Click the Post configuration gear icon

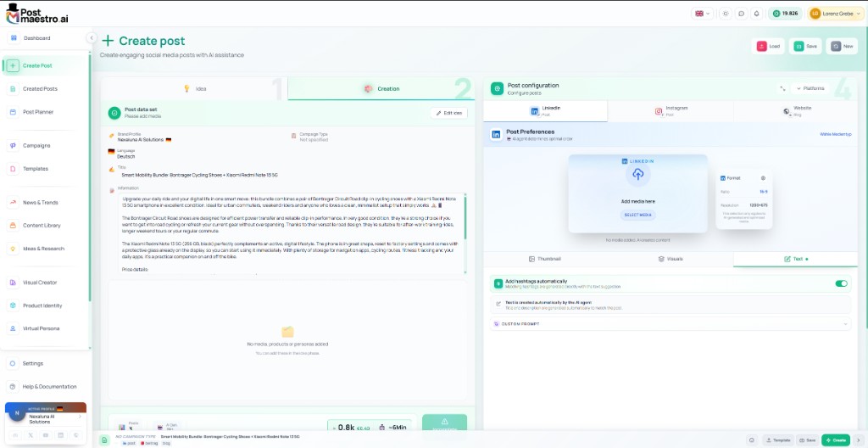(497, 89)
